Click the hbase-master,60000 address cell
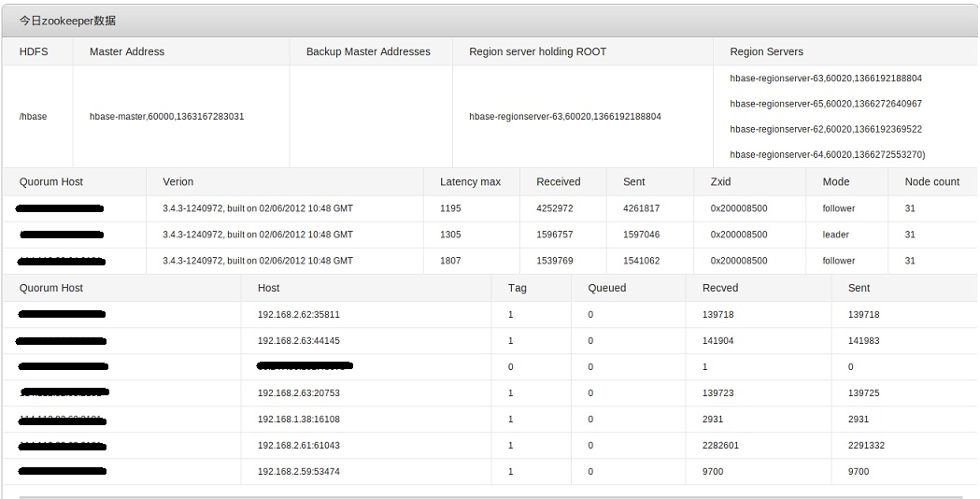The width and height of the screenshot is (980, 499). click(x=167, y=117)
